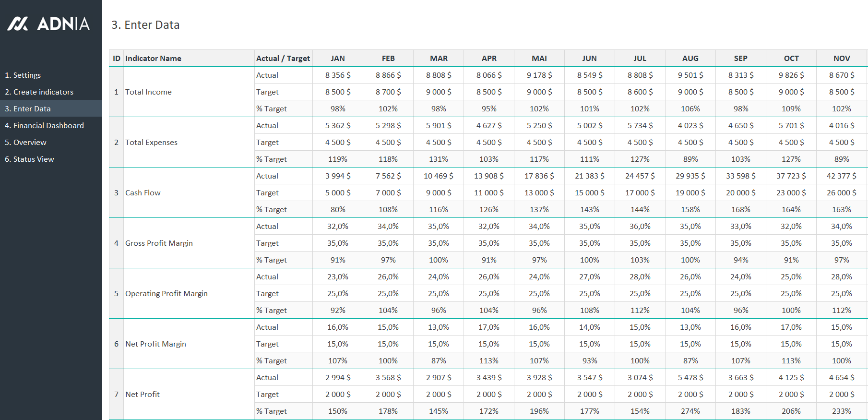Open the Settings sheet
The image size is (868, 420).
[x=23, y=75]
